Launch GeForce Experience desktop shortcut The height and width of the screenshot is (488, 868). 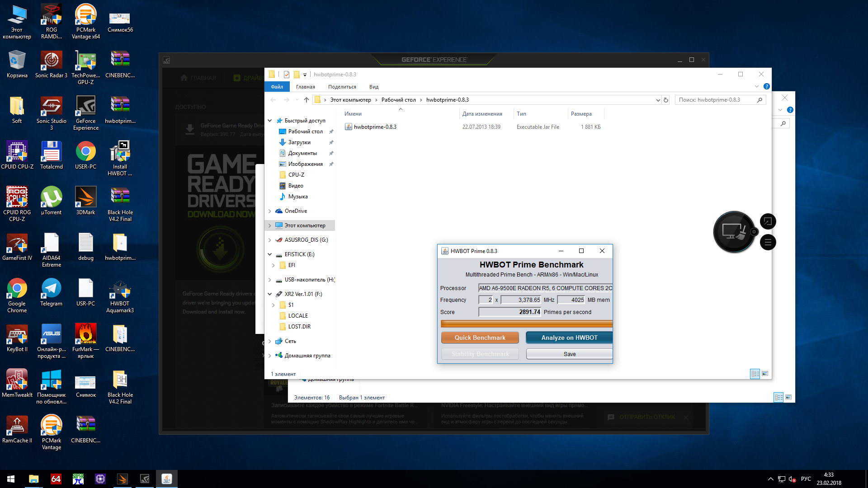(x=85, y=113)
